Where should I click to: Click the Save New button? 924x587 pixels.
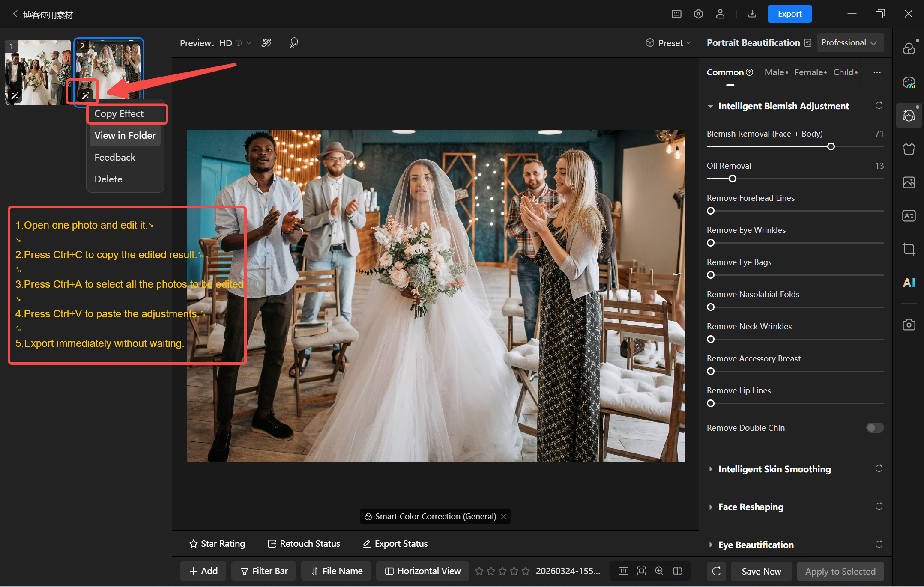click(761, 571)
